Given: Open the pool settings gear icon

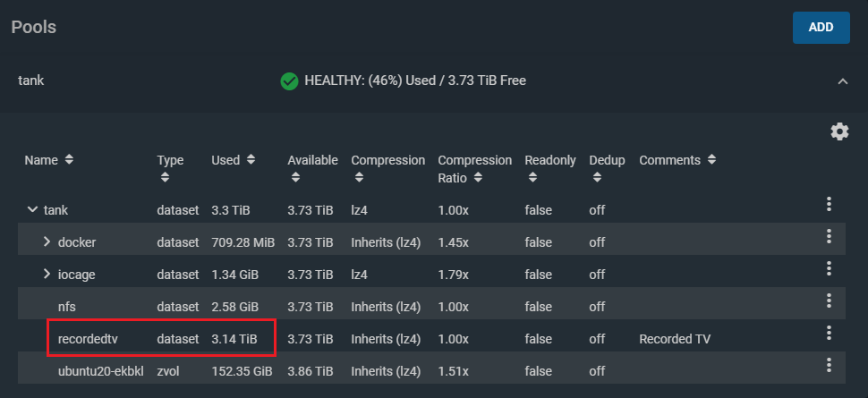Looking at the screenshot, I should (839, 131).
